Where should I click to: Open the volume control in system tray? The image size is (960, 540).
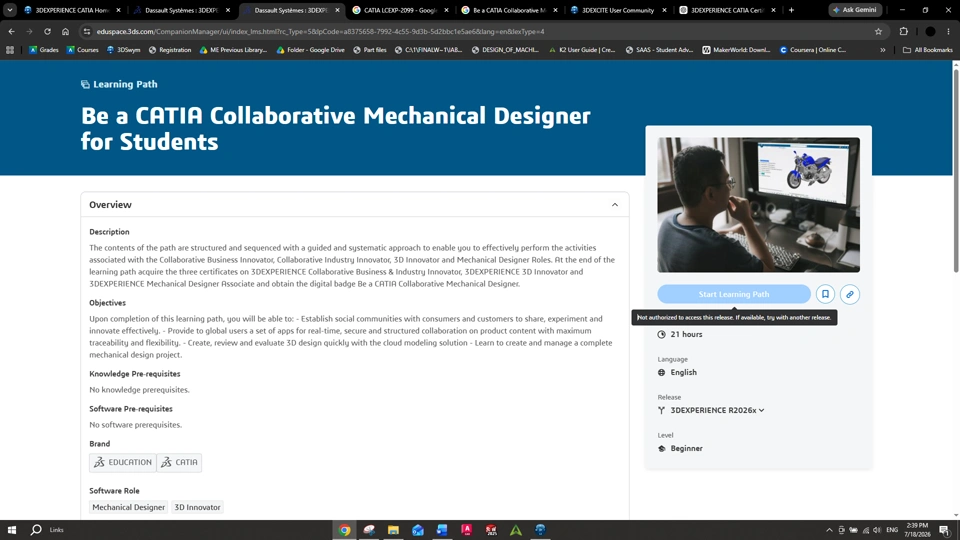(x=877, y=530)
